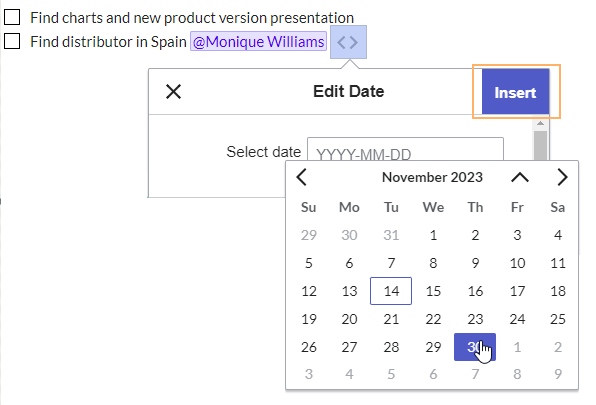Check the Find charts and presentation task
Image resolution: width=596 pixels, height=405 pixels.
[x=12, y=17]
